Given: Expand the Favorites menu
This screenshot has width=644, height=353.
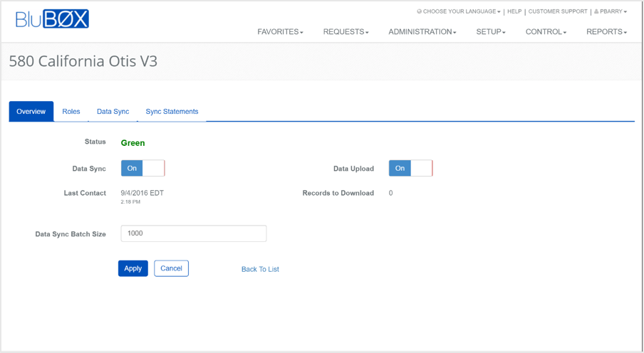Looking at the screenshot, I should pyautogui.click(x=280, y=32).
